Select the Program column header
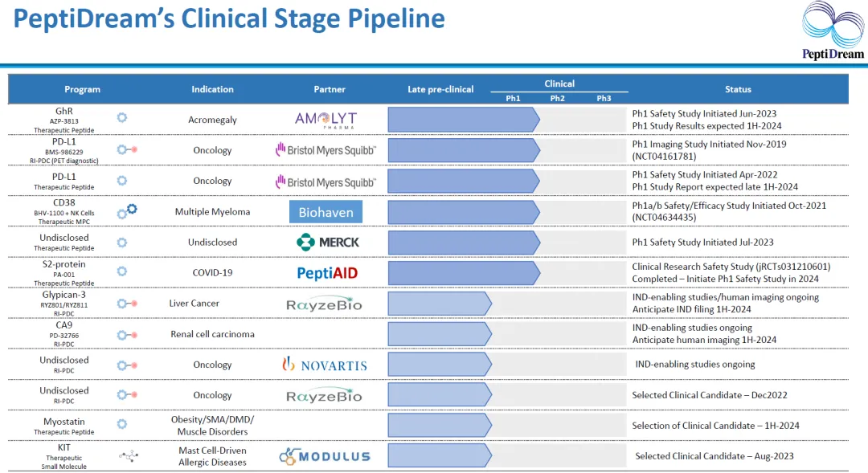 point(82,89)
